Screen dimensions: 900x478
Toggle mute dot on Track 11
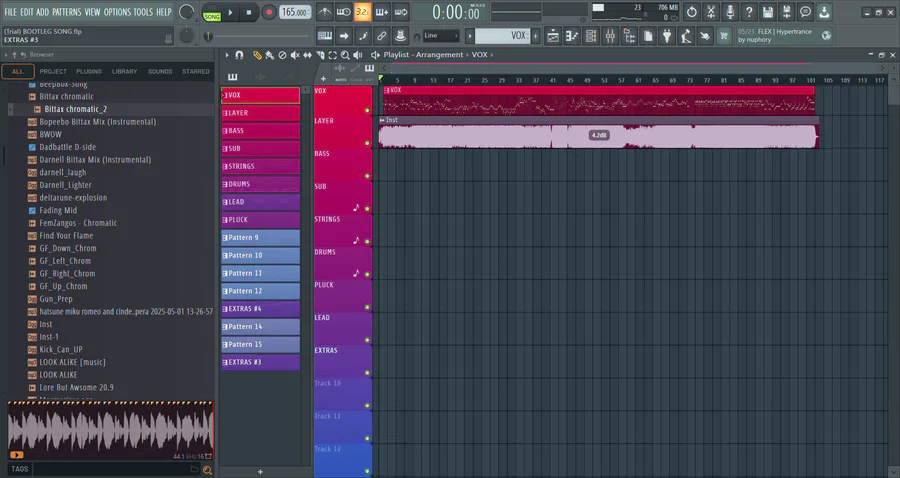[x=367, y=438]
